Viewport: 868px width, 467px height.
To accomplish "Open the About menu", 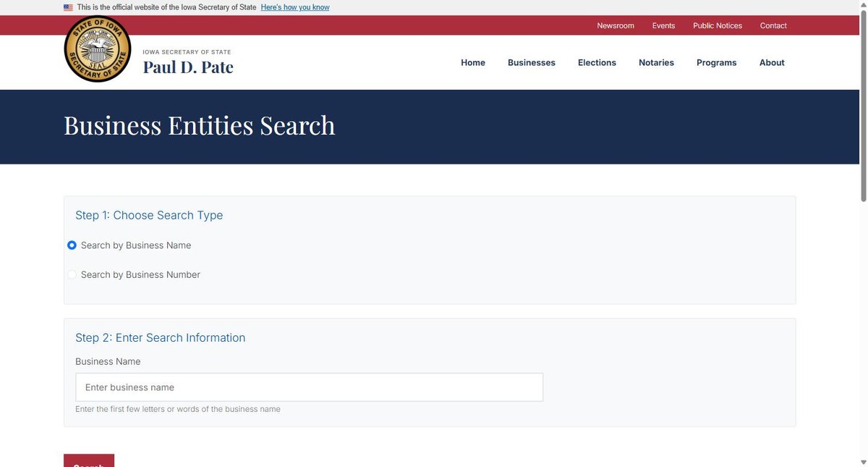I will pyautogui.click(x=772, y=63).
